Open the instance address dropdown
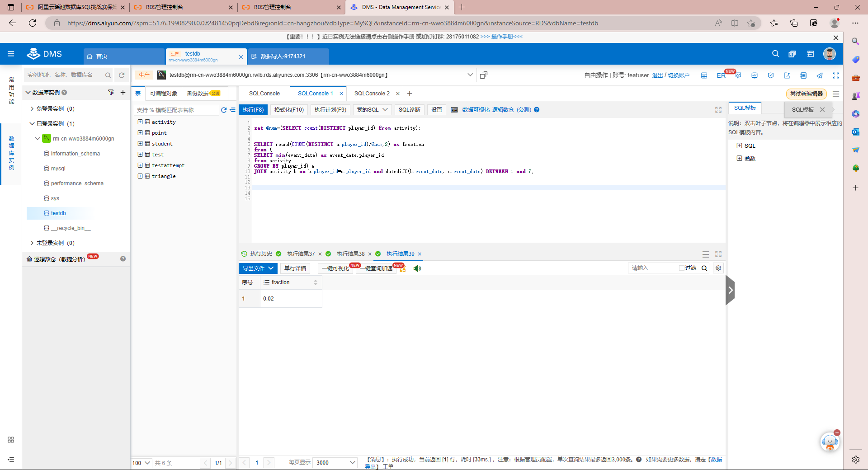 [x=470, y=75]
